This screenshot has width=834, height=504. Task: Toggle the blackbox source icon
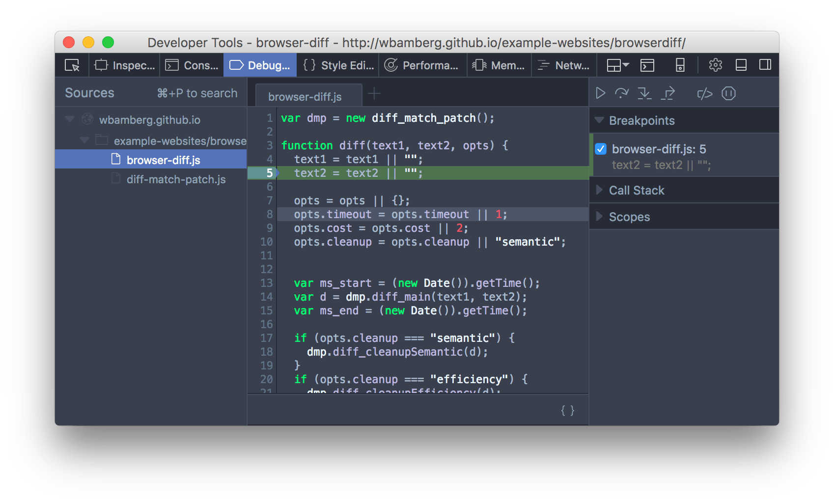704,93
